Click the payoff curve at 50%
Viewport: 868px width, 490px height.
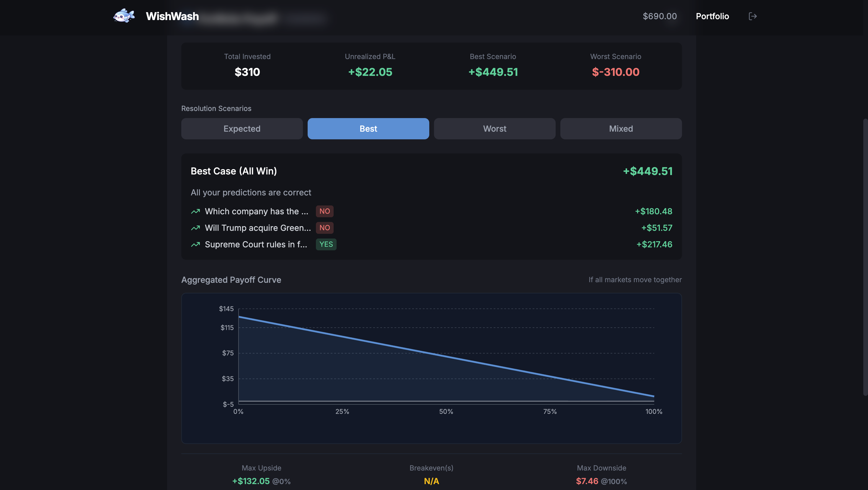pos(446,356)
